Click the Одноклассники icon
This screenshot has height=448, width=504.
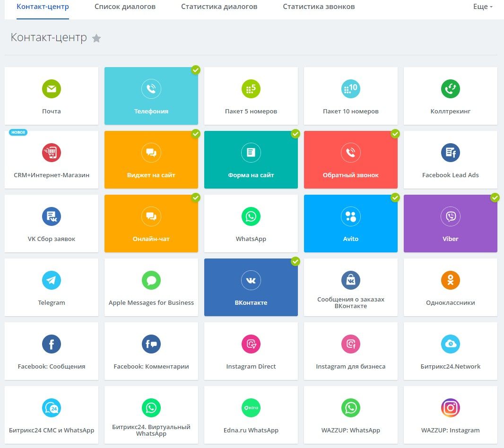click(x=450, y=280)
